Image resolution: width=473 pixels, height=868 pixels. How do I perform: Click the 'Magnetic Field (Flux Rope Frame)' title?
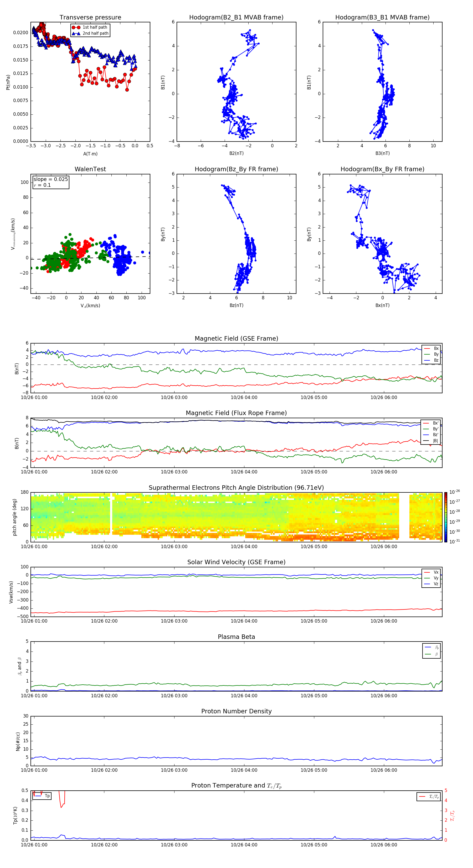(x=236, y=413)
